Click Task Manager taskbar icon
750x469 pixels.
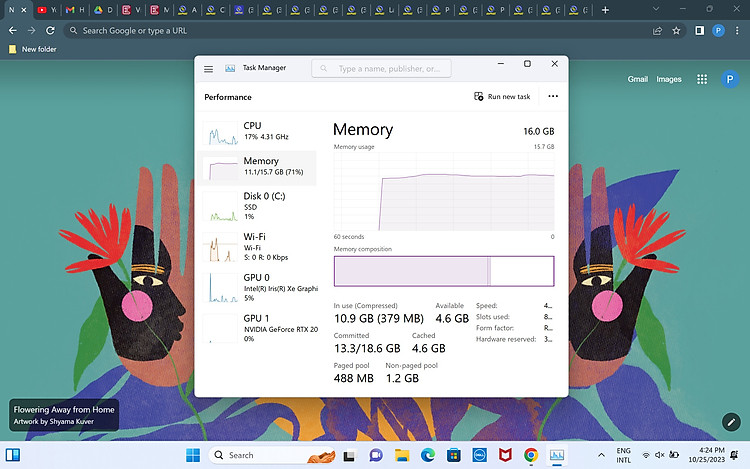pos(557,456)
